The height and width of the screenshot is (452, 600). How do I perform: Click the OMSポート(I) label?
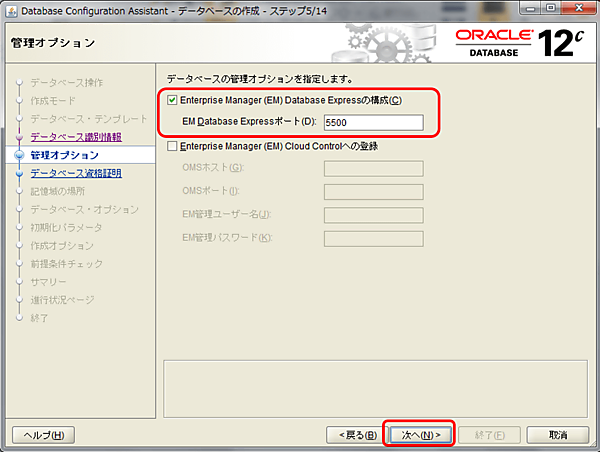[211, 191]
